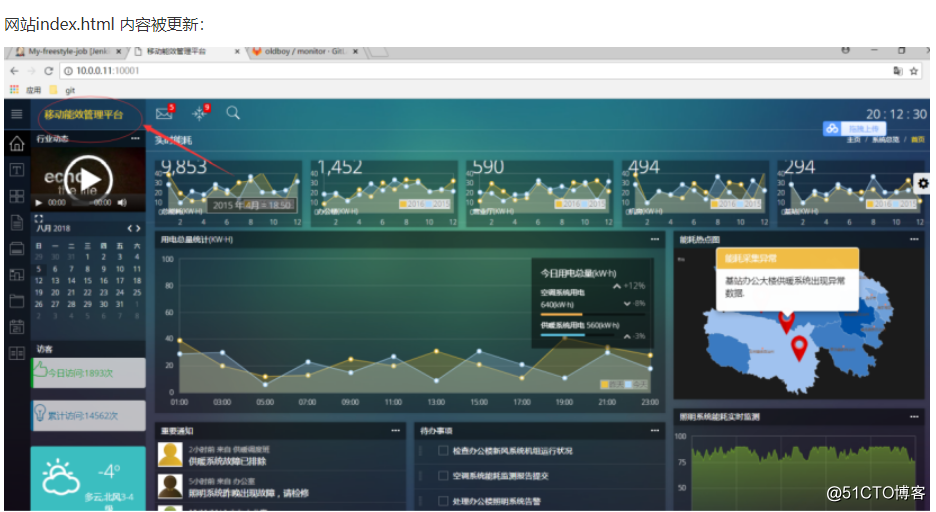The image size is (936, 512).
Task: Switch to the My-freestyle-job Jenkins tab
Action: point(67,52)
